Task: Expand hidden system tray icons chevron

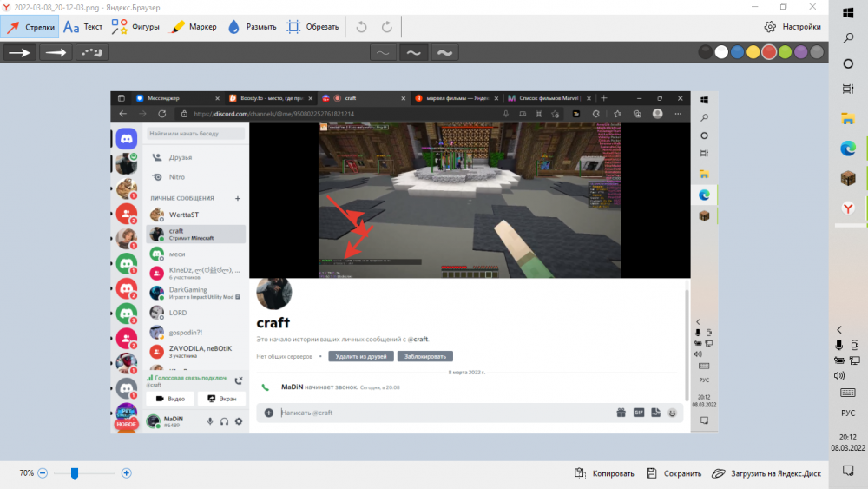Action: pyautogui.click(x=839, y=330)
